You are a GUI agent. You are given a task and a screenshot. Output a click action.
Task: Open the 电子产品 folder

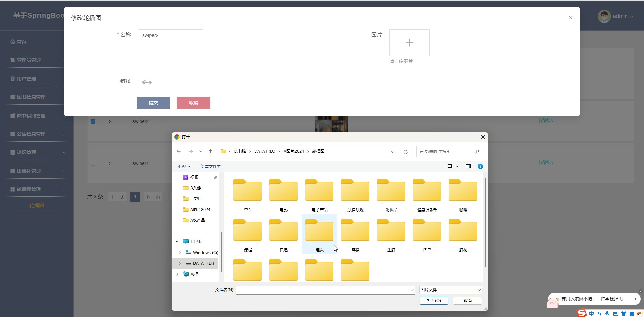(x=319, y=194)
